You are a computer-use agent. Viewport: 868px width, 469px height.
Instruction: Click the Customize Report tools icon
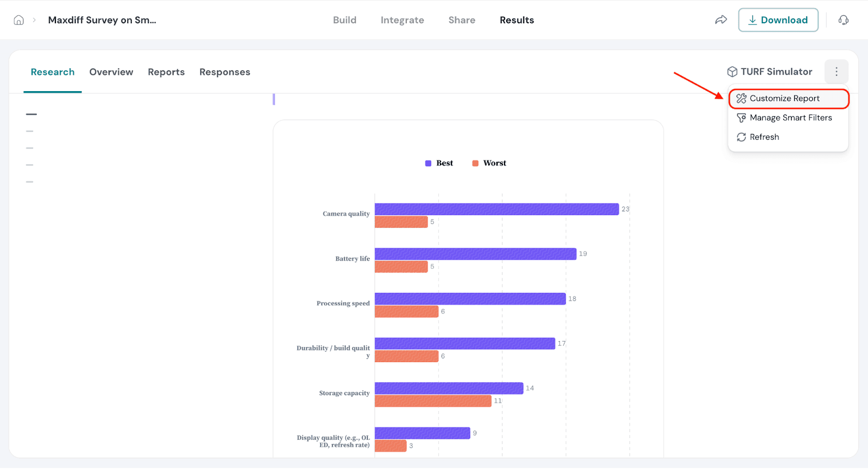tap(741, 98)
